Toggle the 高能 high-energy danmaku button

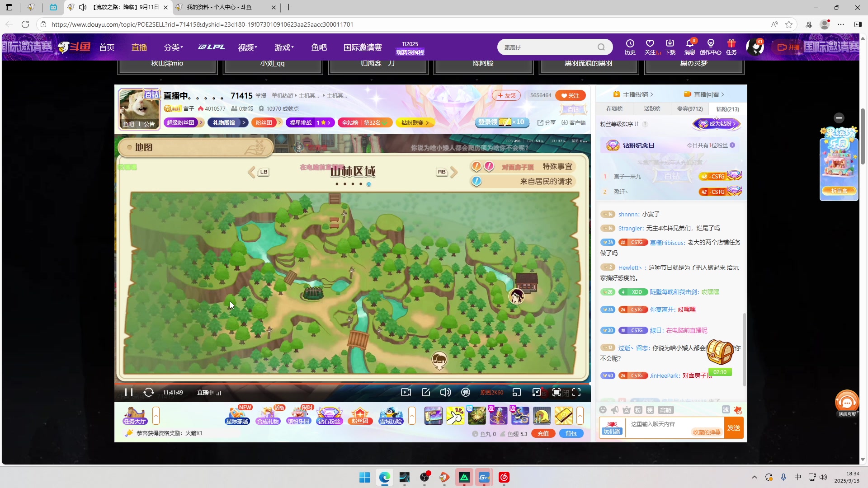pos(665,410)
